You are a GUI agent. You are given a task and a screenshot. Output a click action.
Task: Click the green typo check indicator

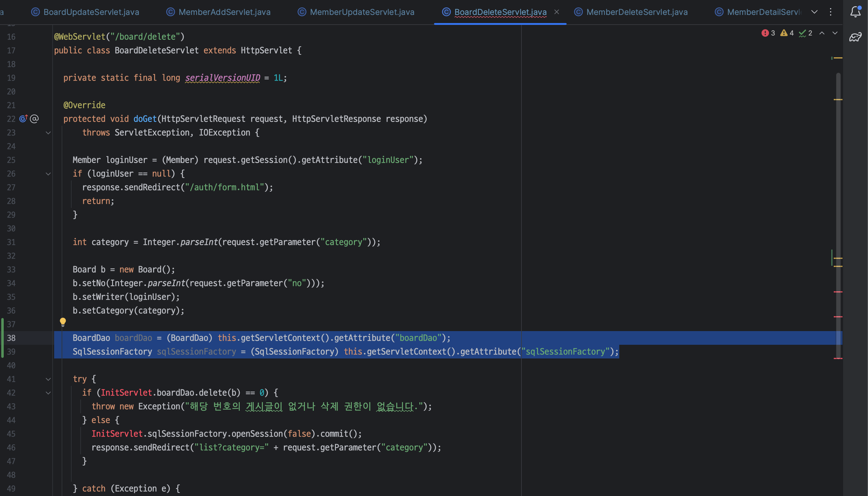point(805,33)
